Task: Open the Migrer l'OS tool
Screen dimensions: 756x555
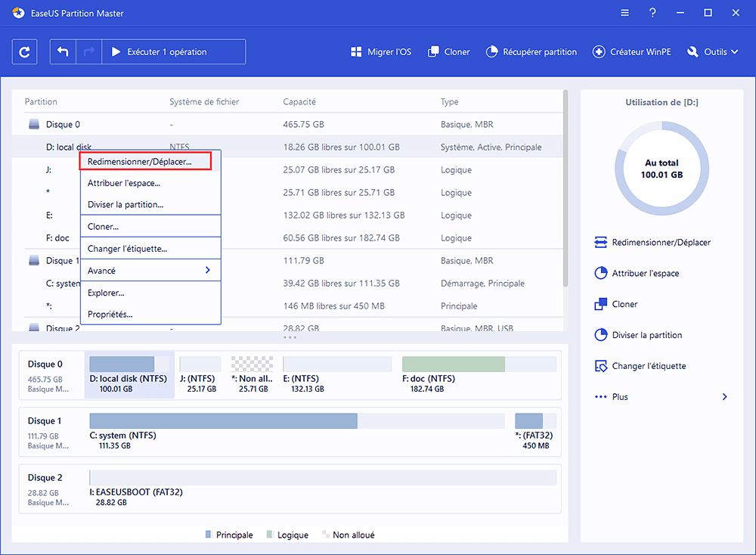Action: click(x=381, y=52)
